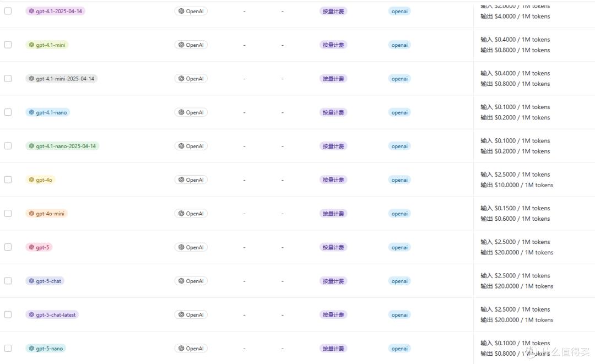Check the box beside gpt-5-chat-latest

(x=8, y=314)
